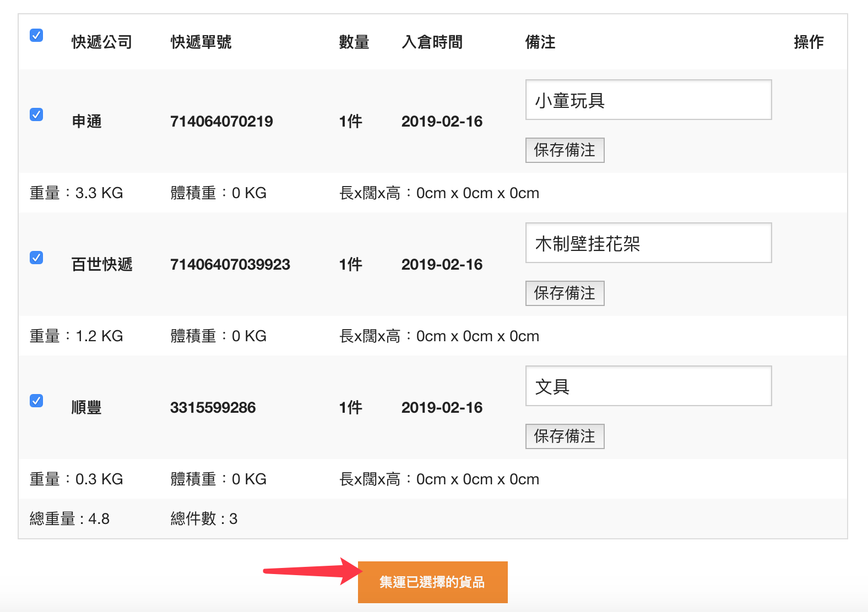Click the 數量 column header
This screenshot has width=868, height=612.
[354, 42]
